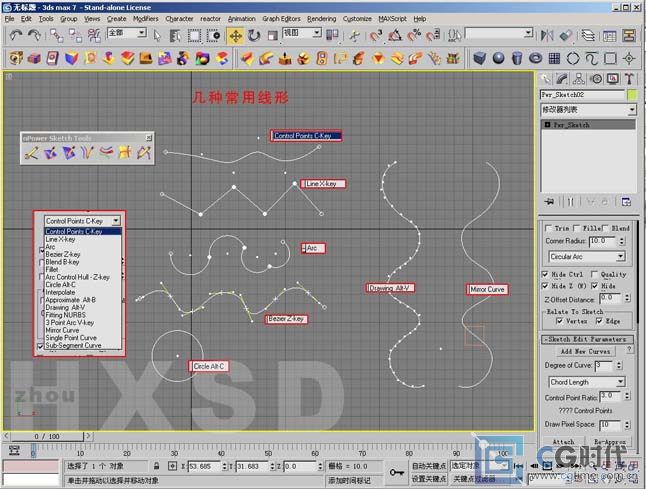The height and width of the screenshot is (489, 646).
Task: Toggle checkbox beside Sub-Segment Curve
Action: pos(40,346)
